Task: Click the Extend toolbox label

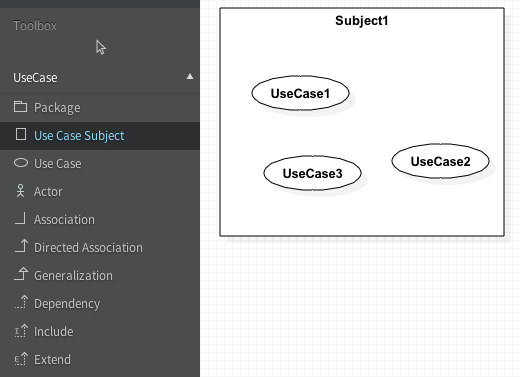Action: 52,360
